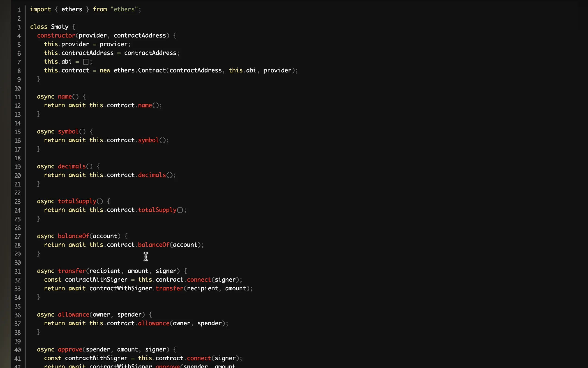Screen dimensions: 588x368
Task: Click the 'approve' method definition on line 40
Action: pos(70,350)
